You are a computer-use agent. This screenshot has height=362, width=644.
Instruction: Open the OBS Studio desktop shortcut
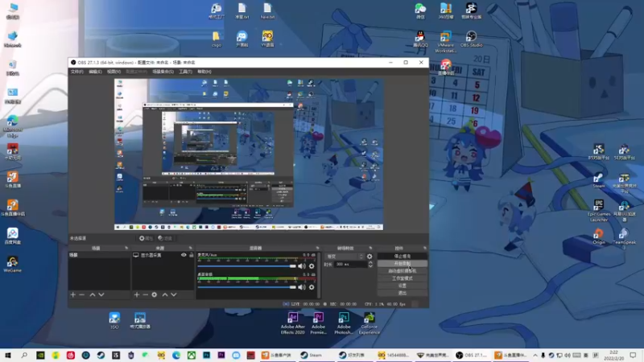click(x=471, y=39)
